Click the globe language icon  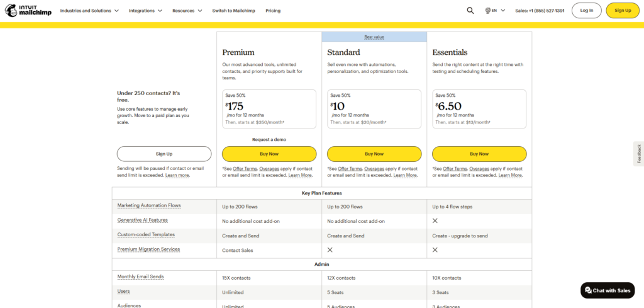point(488,11)
